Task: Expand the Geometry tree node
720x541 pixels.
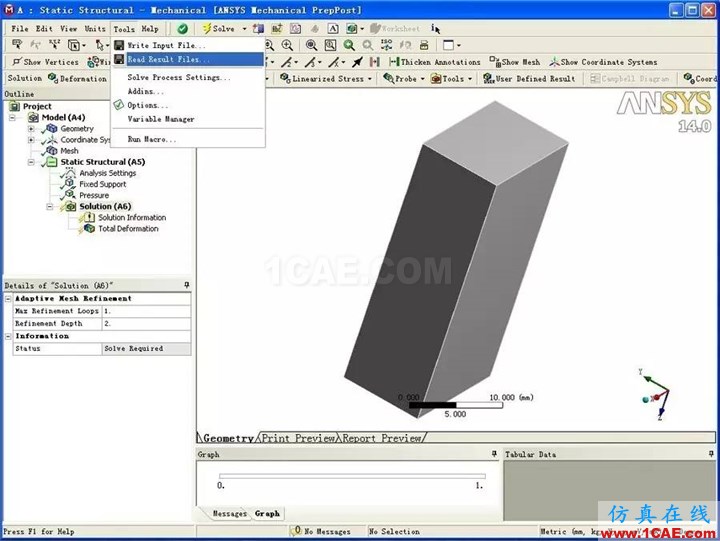Action: pos(31,129)
